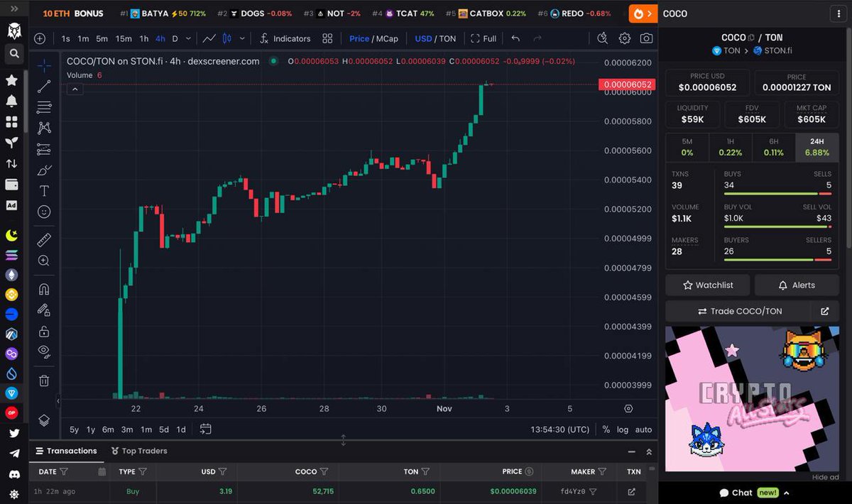852x504 pixels.
Task: Select the 6H stats tab
Action: pyautogui.click(x=773, y=147)
